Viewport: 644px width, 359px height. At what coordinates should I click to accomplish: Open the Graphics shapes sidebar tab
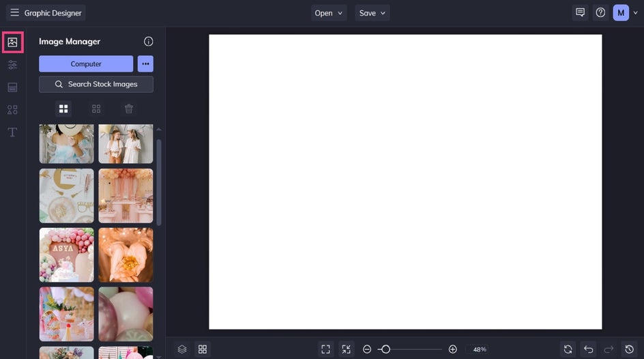[13, 110]
